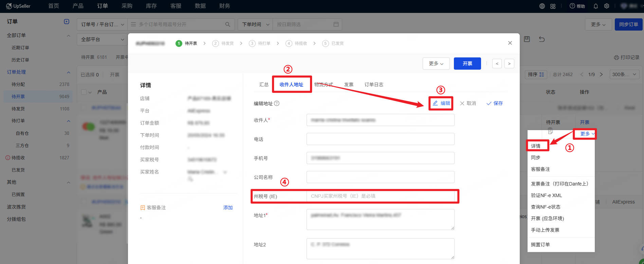The height and width of the screenshot is (264, 644).
Task: Click the calendar icon in date filter
Action: [336, 24]
